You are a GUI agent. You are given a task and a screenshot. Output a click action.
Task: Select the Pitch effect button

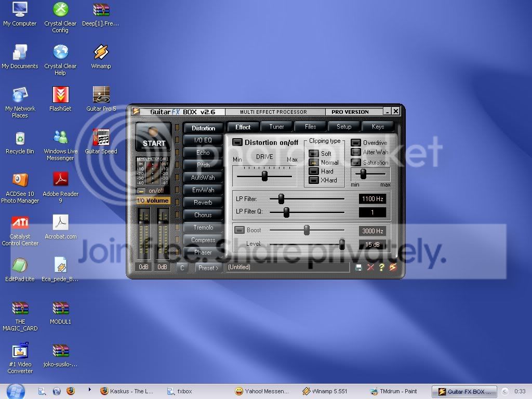203,165
